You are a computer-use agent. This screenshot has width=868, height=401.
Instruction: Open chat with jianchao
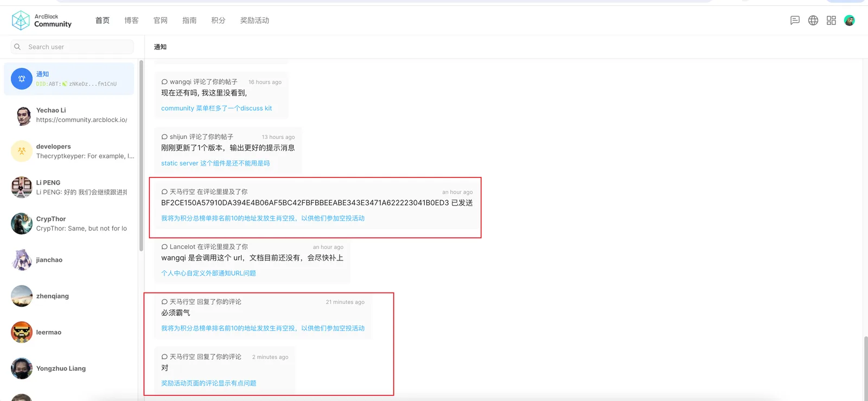pyautogui.click(x=69, y=260)
